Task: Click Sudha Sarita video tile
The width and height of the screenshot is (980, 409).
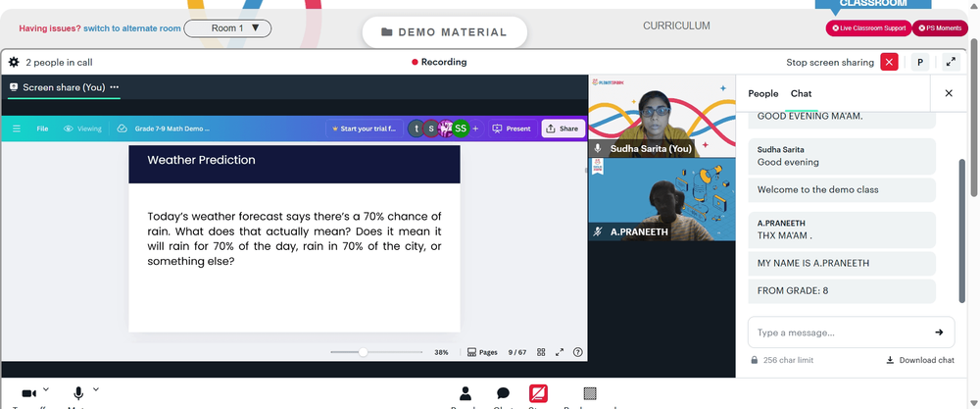Action: [x=661, y=117]
